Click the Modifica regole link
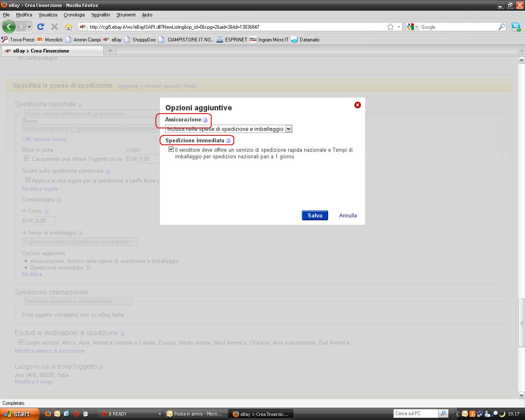 [x=40, y=189]
